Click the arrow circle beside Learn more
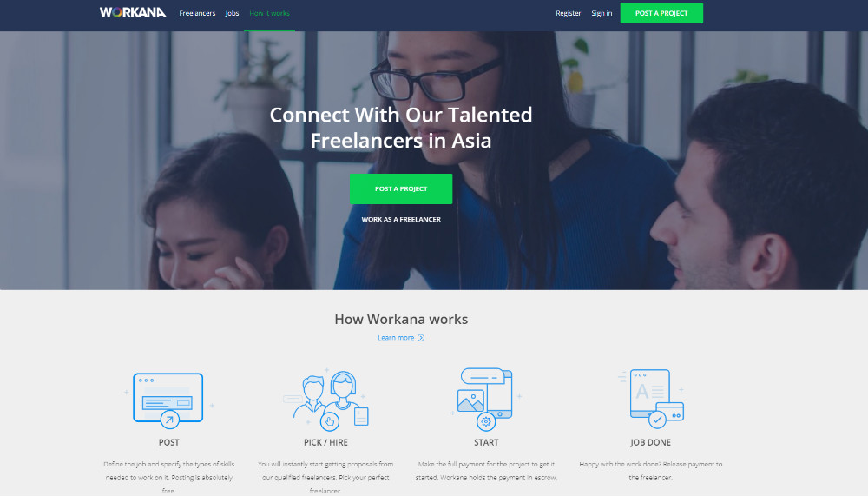This screenshot has height=496, width=868. click(x=421, y=338)
